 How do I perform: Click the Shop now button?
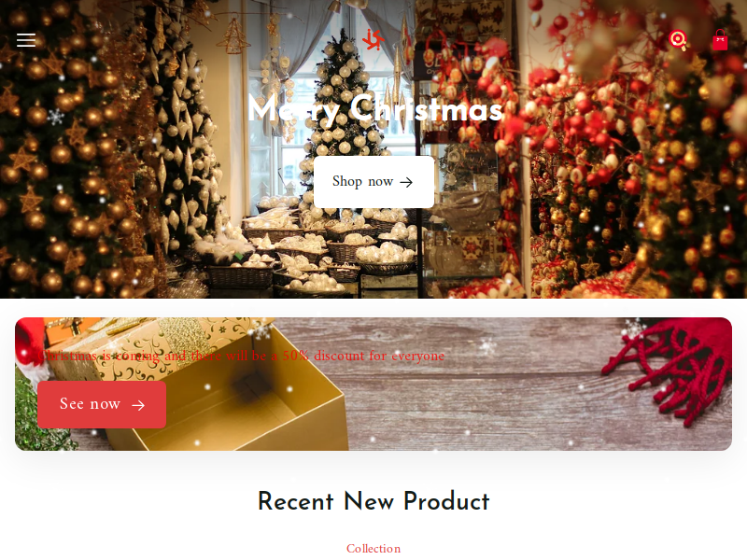pyautogui.click(x=374, y=182)
